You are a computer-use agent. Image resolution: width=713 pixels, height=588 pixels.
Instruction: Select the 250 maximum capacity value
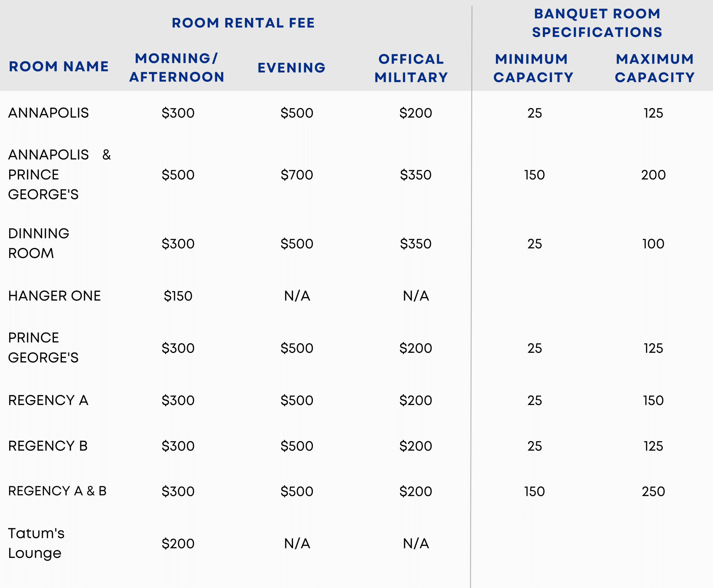pyautogui.click(x=653, y=492)
